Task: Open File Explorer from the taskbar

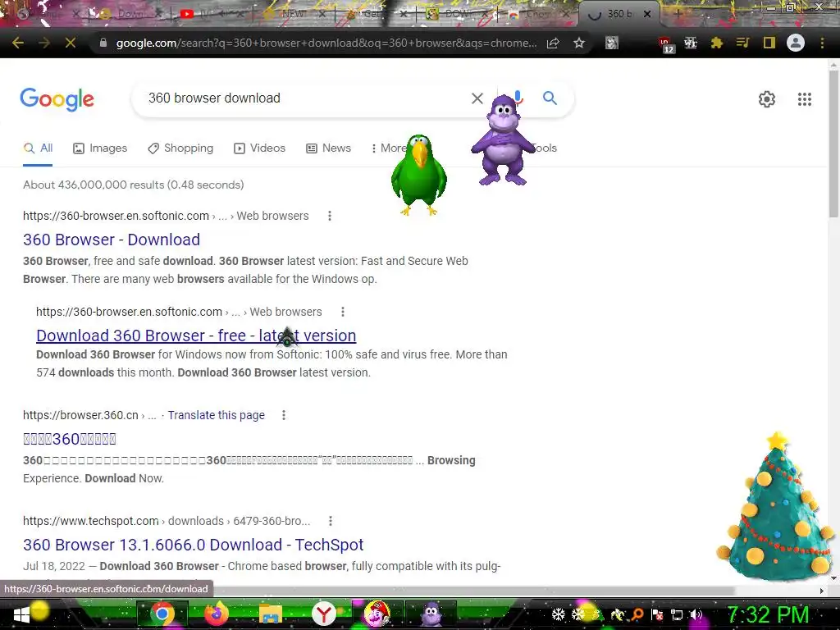Action: point(271,614)
